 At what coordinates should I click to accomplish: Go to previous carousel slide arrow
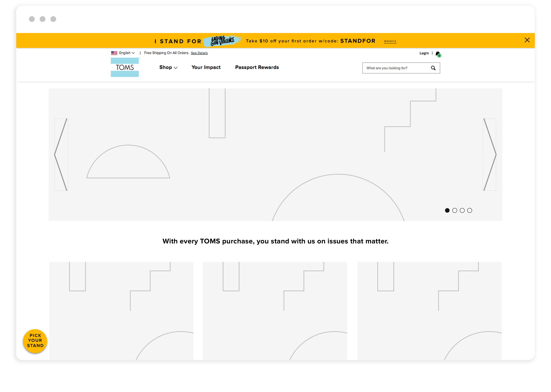click(x=61, y=154)
